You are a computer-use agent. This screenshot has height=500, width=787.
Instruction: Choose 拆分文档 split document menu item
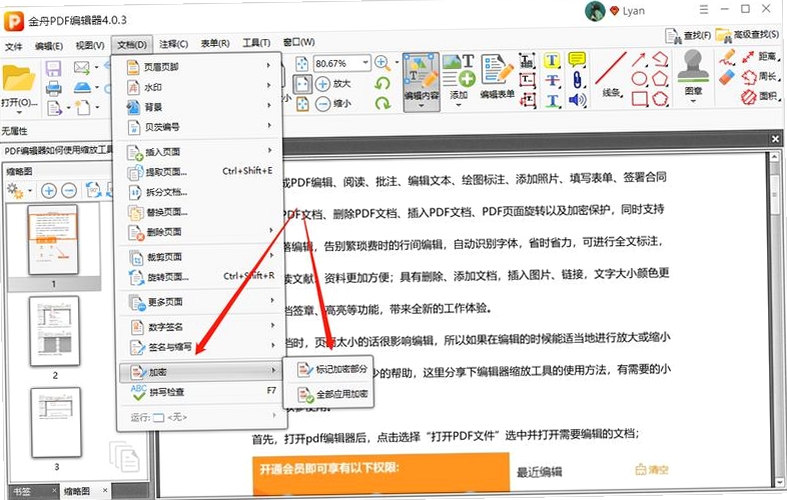click(x=199, y=192)
